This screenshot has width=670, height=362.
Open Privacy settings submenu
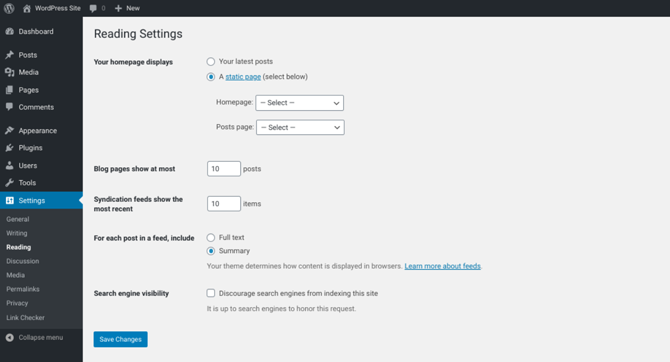pos(17,303)
